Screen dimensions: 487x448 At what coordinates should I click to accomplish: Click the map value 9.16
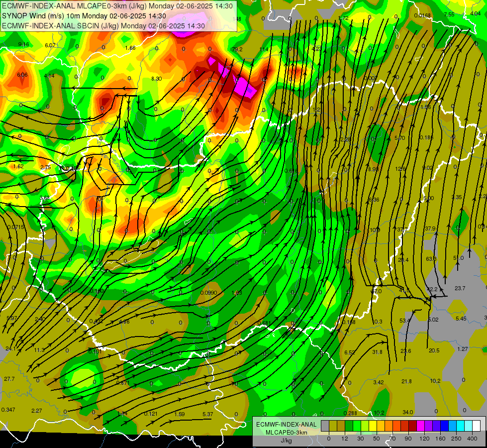(23, 44)
